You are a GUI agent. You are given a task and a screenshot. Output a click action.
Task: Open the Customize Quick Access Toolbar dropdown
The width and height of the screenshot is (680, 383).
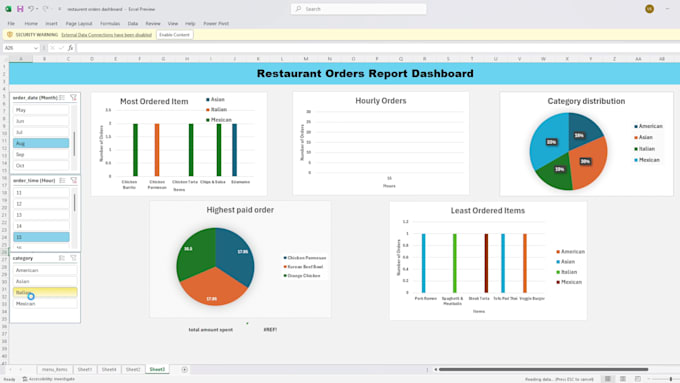[x=59, y=9]
